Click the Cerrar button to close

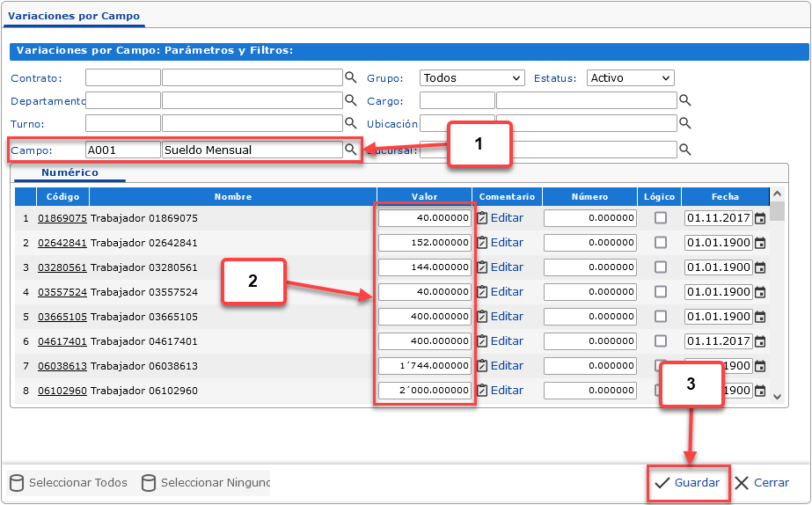click(762, 483)
